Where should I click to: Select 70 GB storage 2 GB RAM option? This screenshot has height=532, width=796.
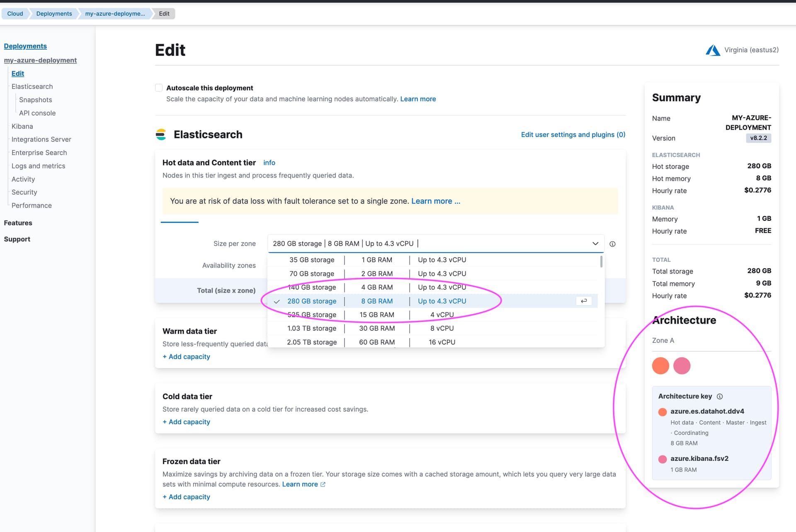[432, 274]
